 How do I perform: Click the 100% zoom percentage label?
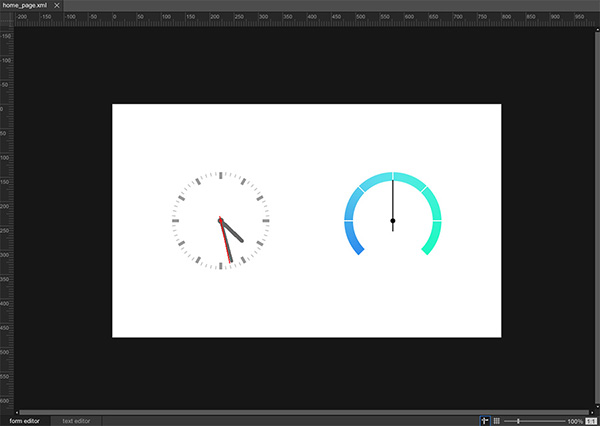click(574, 421)
